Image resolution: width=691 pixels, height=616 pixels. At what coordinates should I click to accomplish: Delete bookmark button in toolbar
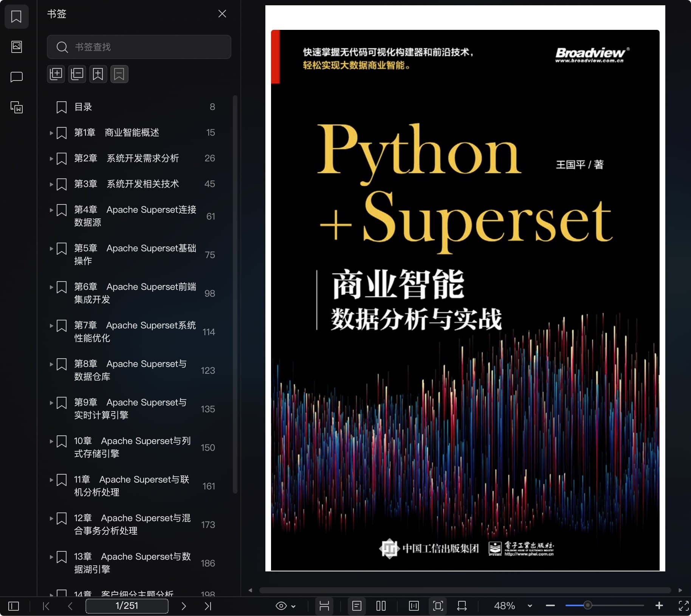point(119,74)
